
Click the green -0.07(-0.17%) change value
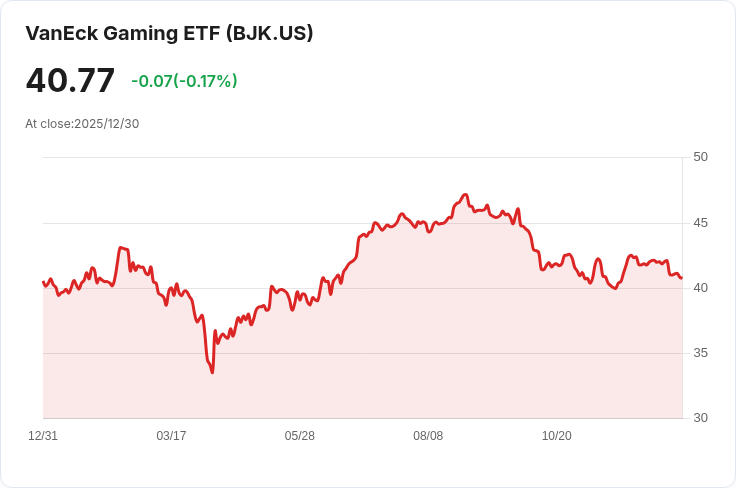pyautogui.click(x=184, y=81)
